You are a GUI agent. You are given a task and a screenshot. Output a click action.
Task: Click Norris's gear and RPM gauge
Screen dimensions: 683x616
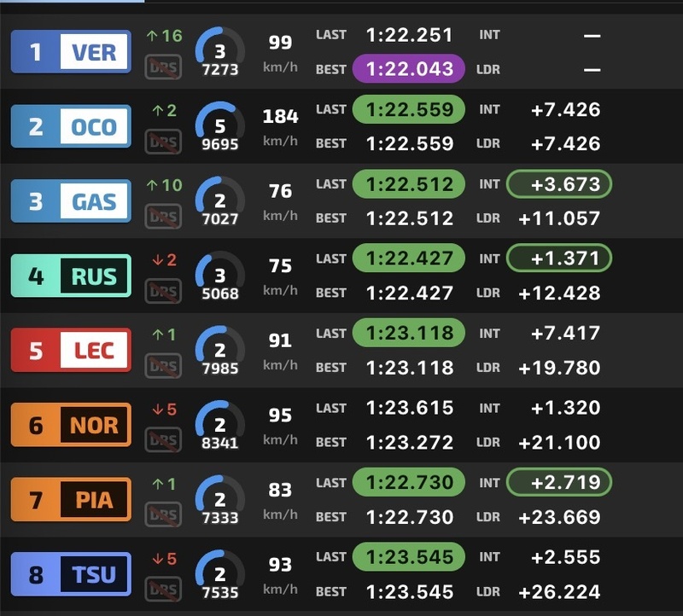point(219,426)
